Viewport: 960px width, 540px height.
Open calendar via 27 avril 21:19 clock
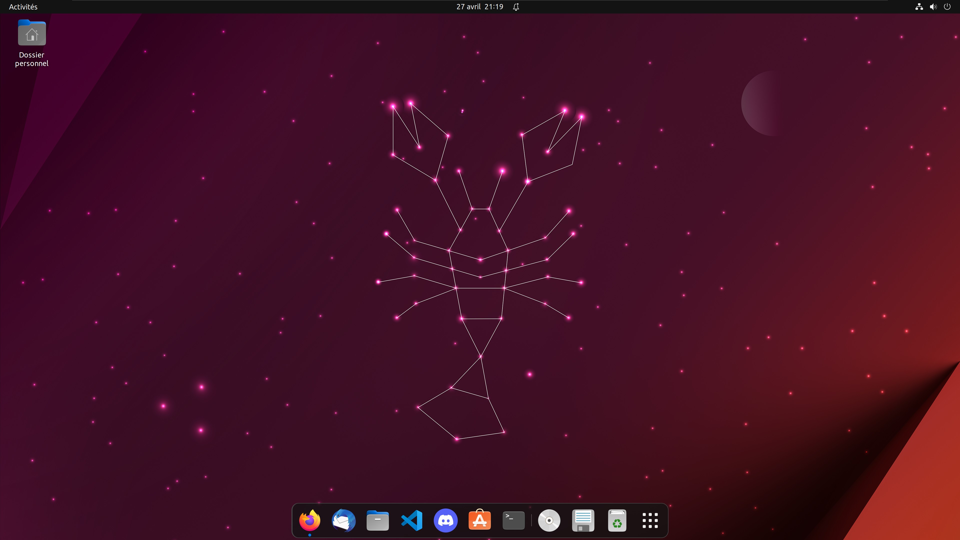(x=479, y=7)
